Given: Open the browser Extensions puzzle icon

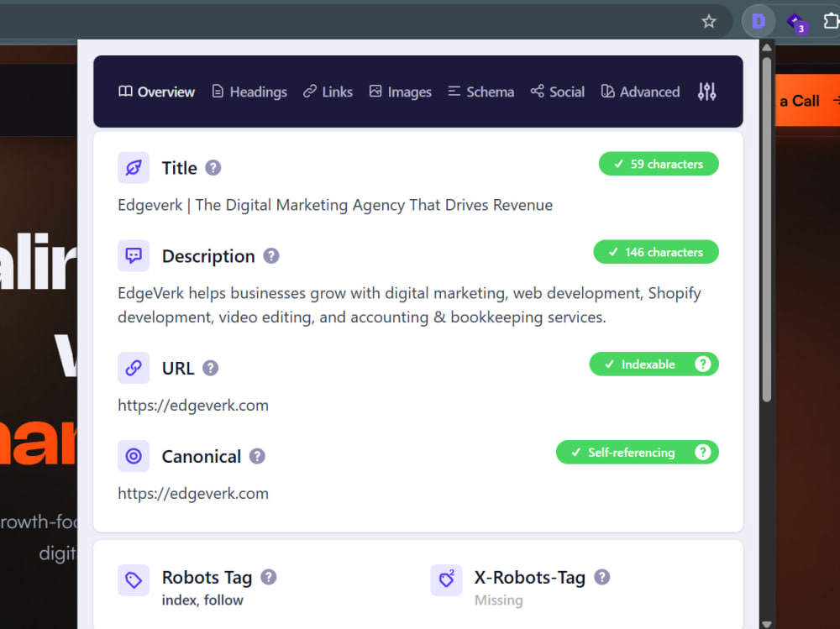Looking at the screenshot, I should (831, 22).
